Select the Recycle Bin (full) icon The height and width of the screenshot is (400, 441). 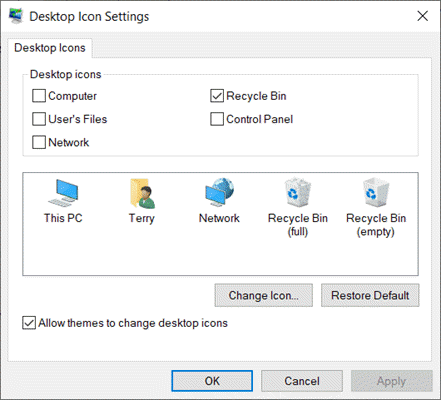click(x=298, y=207)
